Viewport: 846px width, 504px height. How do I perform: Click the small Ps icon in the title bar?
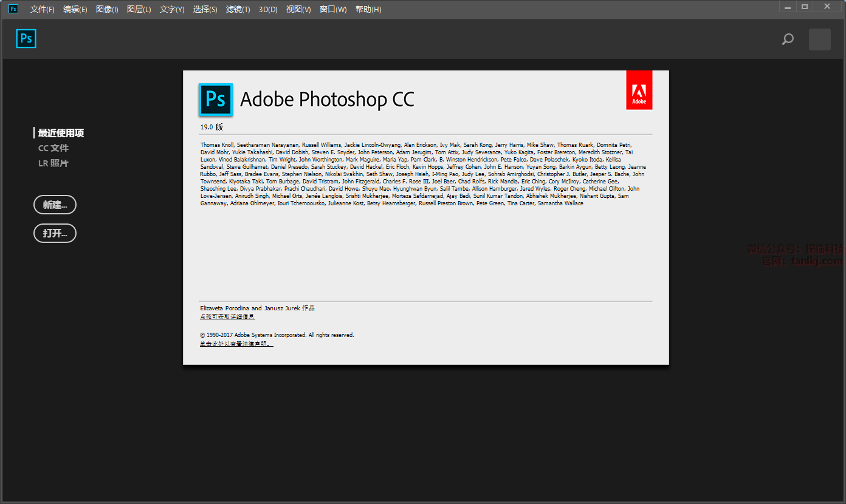click(13, 9)
